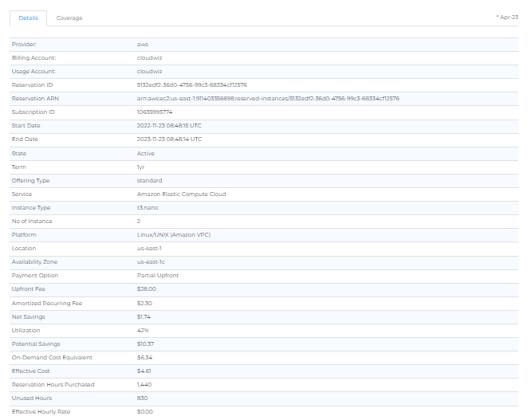Click the Subscription ID number 10635995774

(x=154, y=112)
